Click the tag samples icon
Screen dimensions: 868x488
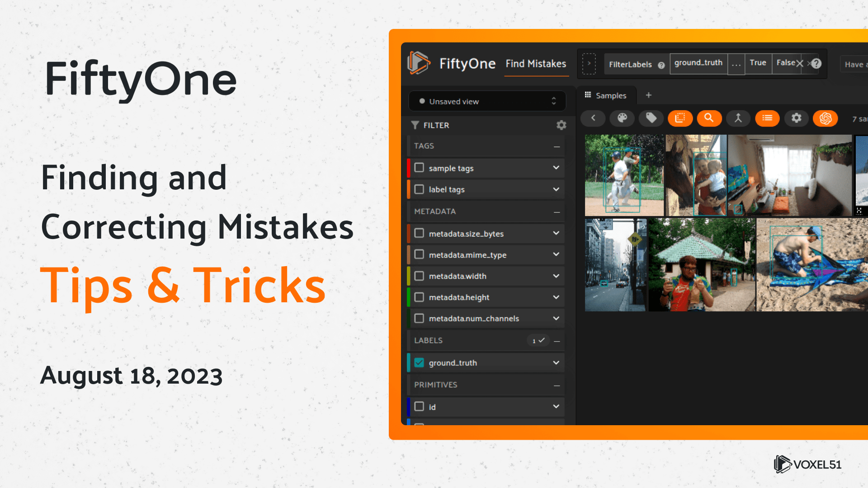651,118
